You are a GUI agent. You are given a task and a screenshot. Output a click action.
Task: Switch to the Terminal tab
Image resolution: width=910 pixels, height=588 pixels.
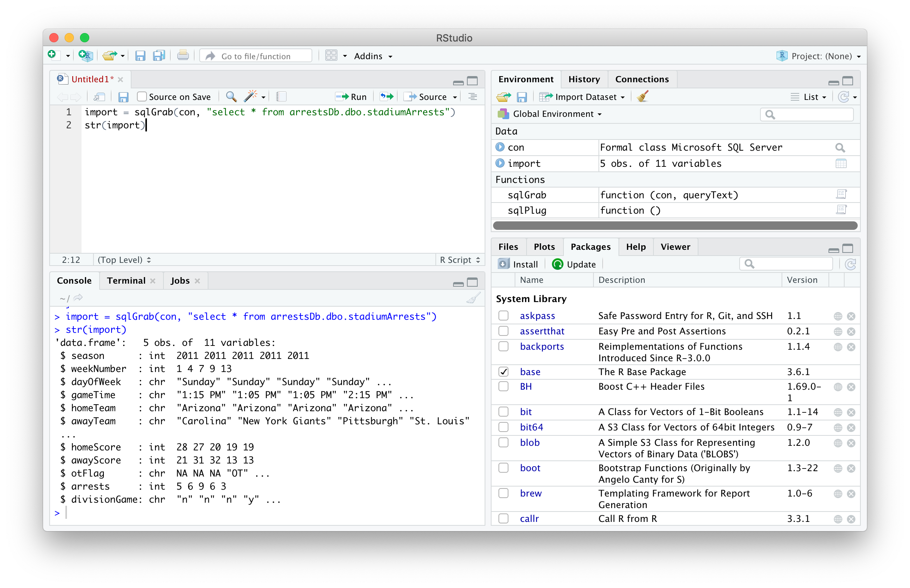tap(126, 281)
